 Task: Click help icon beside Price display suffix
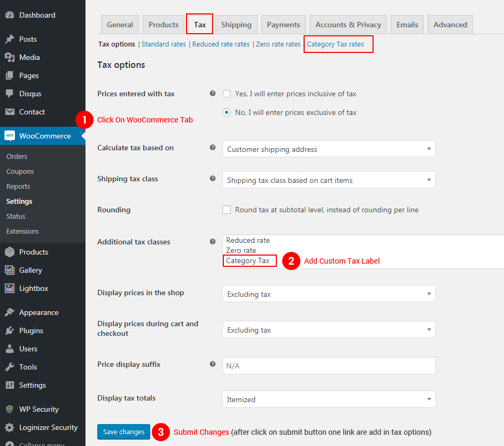pyautogui.click(x=213, y=364)
